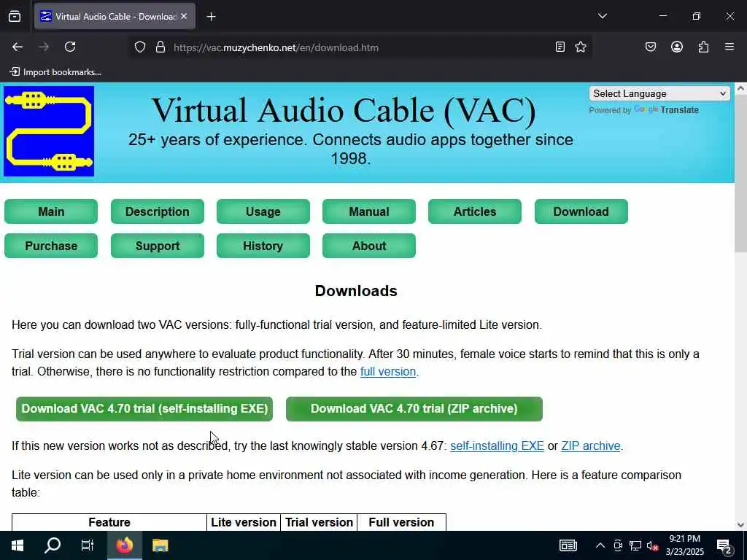Click the forward navigation arrow
747x560 pixels.
click(44, 47)
